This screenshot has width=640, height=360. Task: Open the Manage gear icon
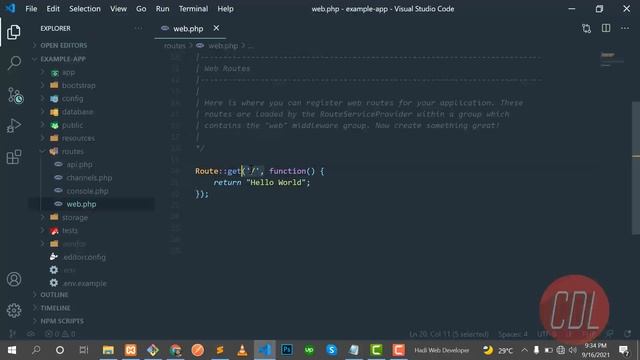coord(14,311)
